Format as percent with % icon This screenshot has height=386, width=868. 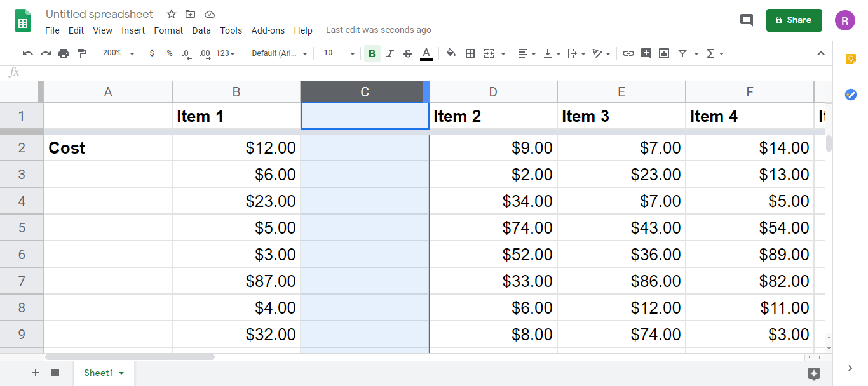coord(170,53)
